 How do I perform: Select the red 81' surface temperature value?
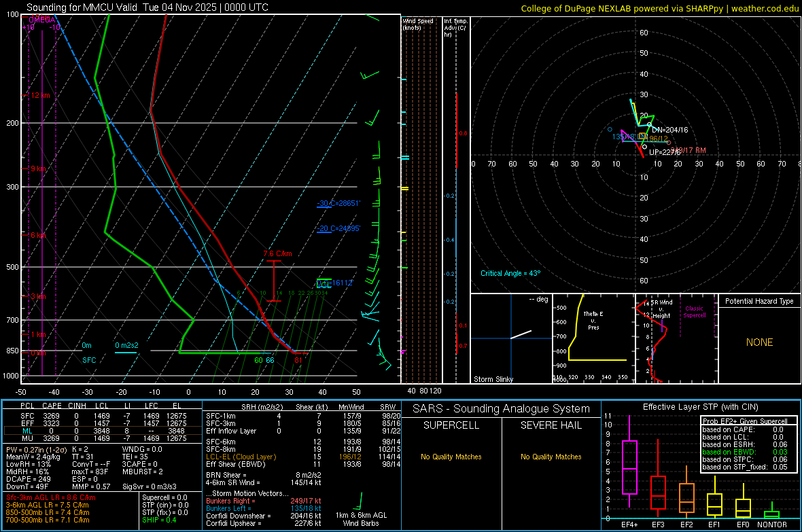298,360
